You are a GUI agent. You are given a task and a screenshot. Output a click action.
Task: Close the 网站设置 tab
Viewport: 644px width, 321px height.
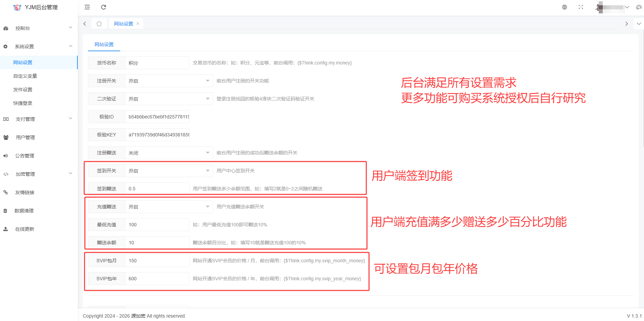(x=138, y=24)
